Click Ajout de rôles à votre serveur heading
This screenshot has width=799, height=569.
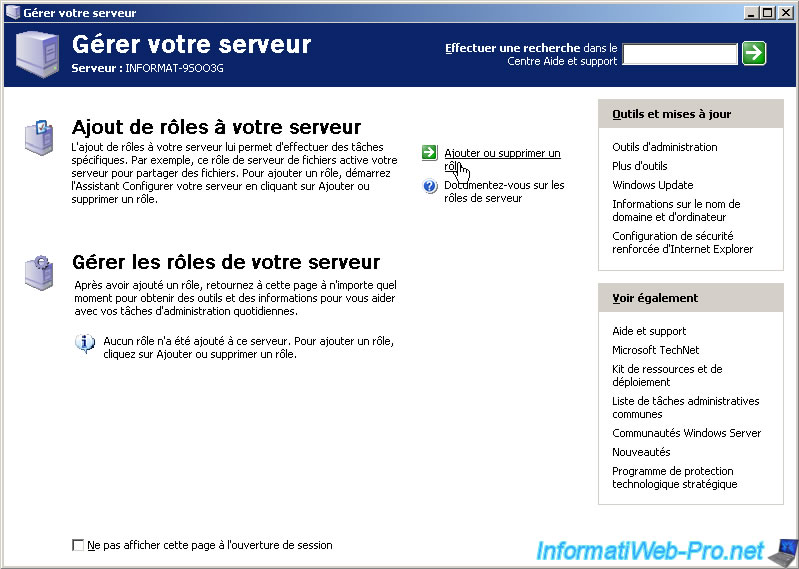[216, 127]
